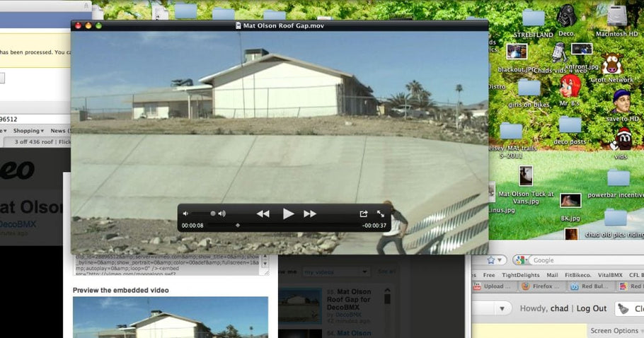The width and height of the screenshot is (644, 338).
Task: Click the embed code scrollbar up arrow
Action: click(265, 257)
